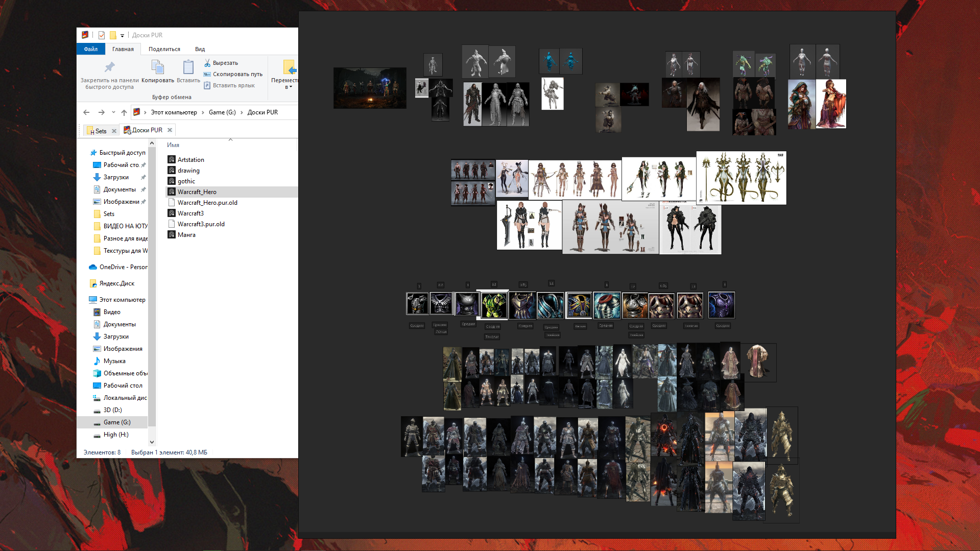Open the Файл ribbon tab

91,49
